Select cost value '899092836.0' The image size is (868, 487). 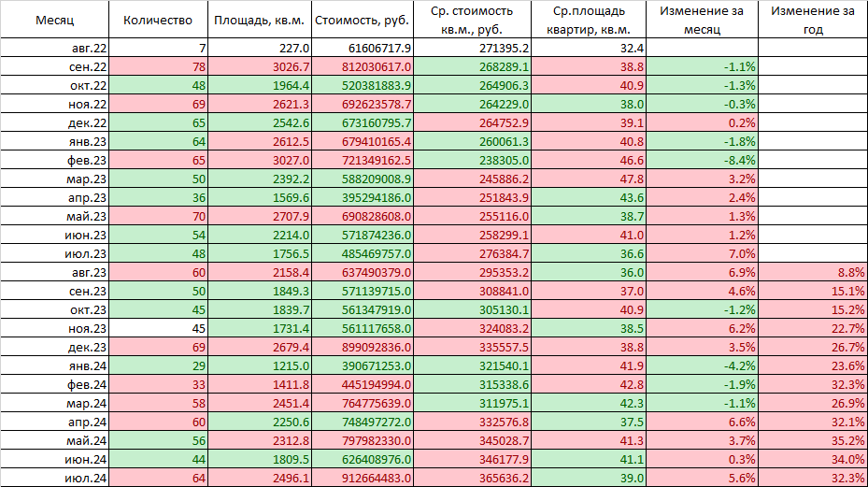(x=362, y=347)
